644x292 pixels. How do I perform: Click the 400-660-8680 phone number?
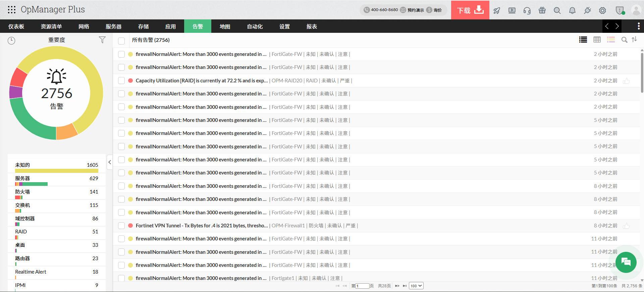click(x=384, y=10)
